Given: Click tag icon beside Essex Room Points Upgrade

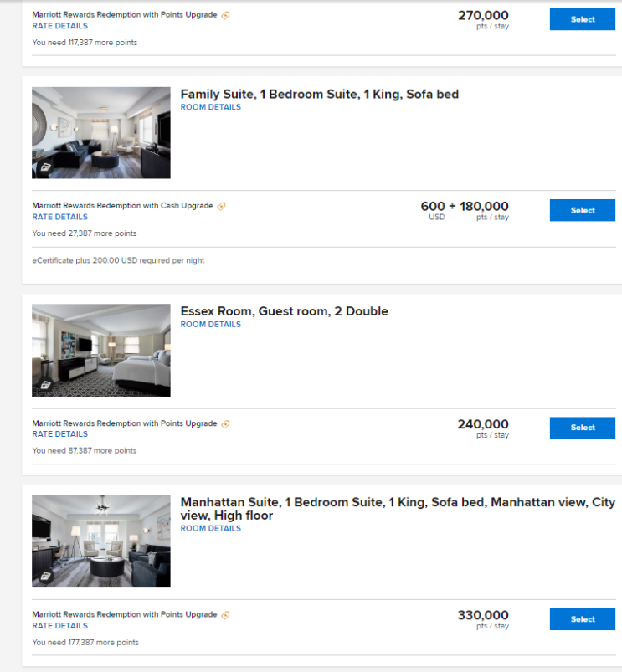Looking at the screenshot, I should click(225, 424).
